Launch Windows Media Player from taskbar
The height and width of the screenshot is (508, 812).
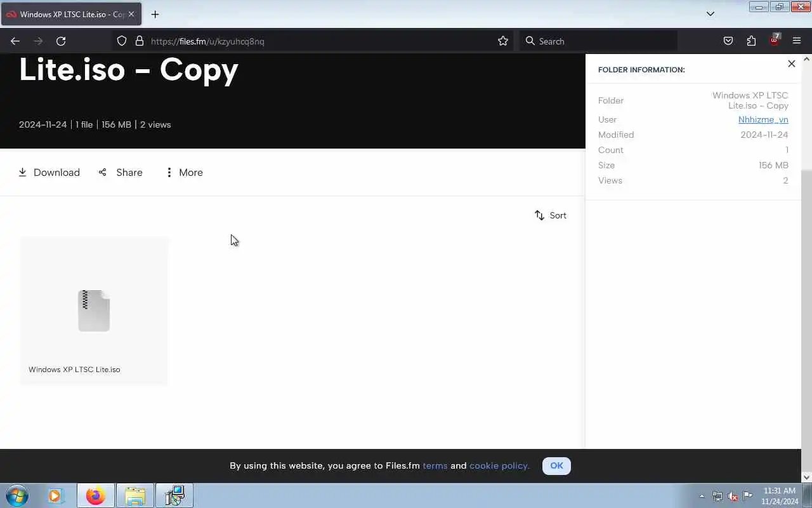pyautogui.click(x=55, y=495)
